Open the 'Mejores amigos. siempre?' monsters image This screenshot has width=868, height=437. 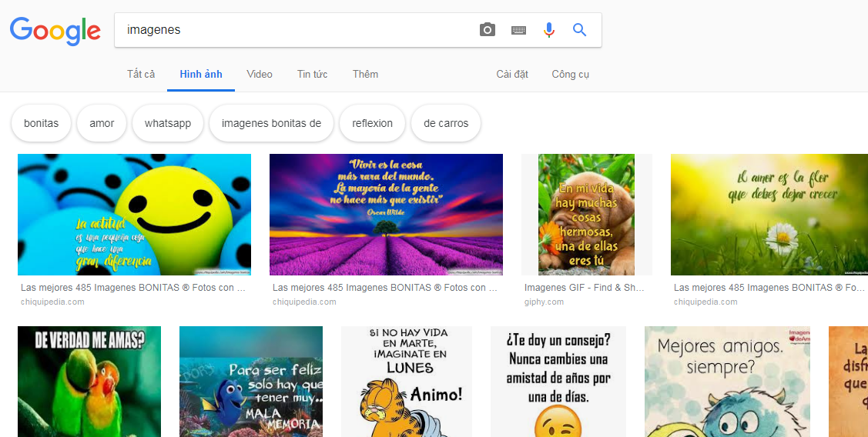727,382
